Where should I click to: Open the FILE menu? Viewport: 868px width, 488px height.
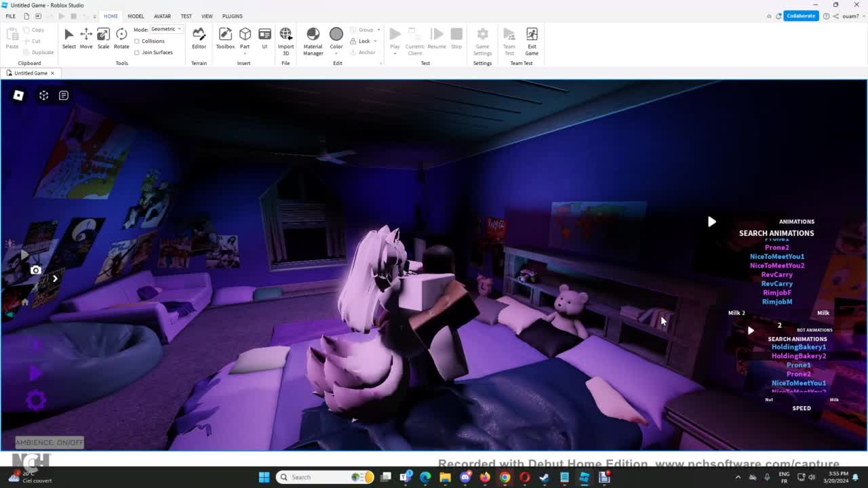tap(11, 16)
